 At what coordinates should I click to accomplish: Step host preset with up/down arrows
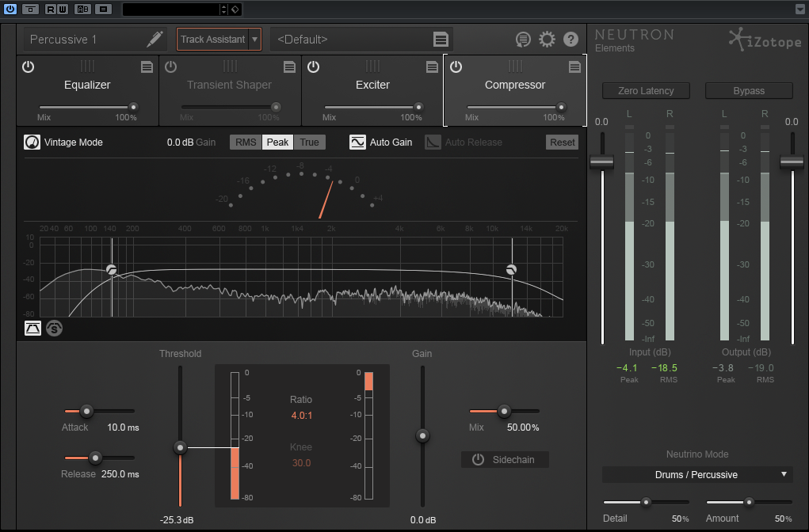pos(223,9)
